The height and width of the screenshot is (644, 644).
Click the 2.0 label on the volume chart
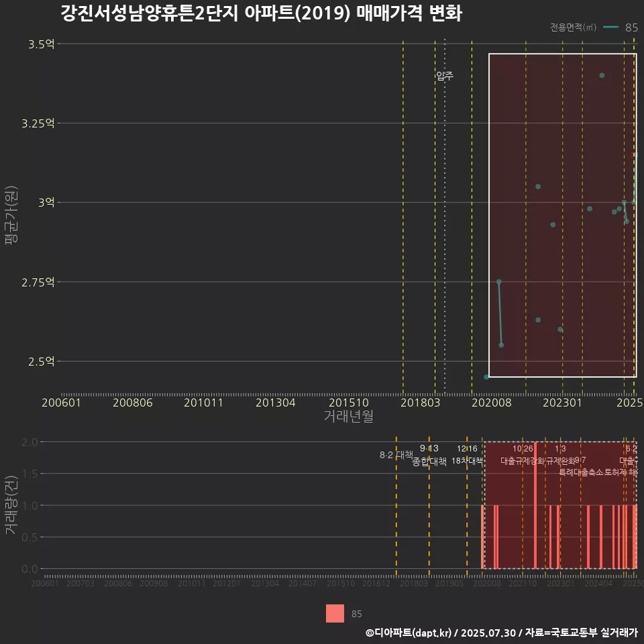point(30,442)
